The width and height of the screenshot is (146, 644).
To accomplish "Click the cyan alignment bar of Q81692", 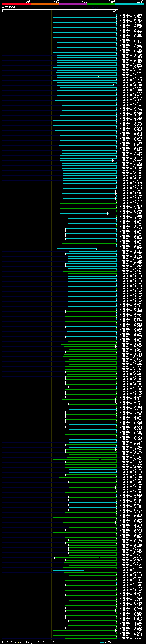I will point(85,15).
